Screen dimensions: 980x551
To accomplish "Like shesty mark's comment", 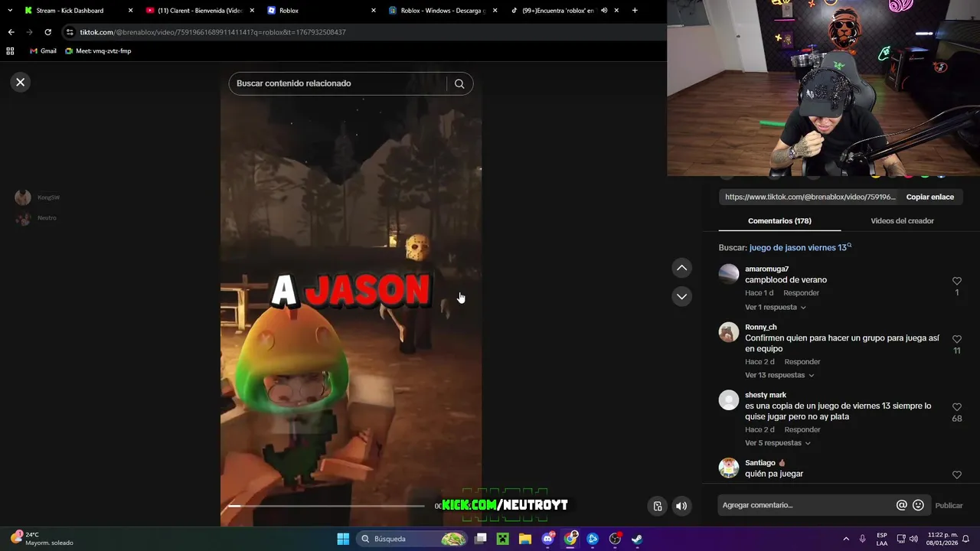I will (956, 407).
